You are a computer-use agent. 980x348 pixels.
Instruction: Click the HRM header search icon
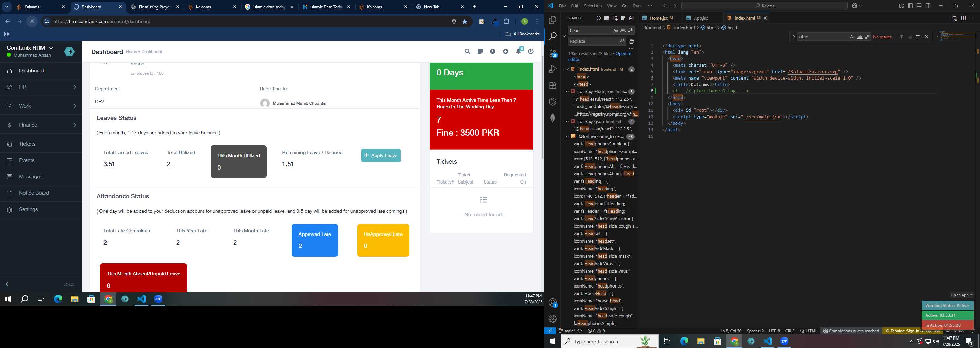click(468, 51)
